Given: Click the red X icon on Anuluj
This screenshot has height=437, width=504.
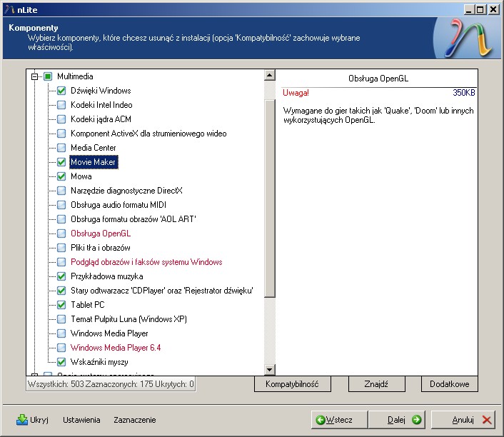Looking at the screenshot, I should [487, 420].
